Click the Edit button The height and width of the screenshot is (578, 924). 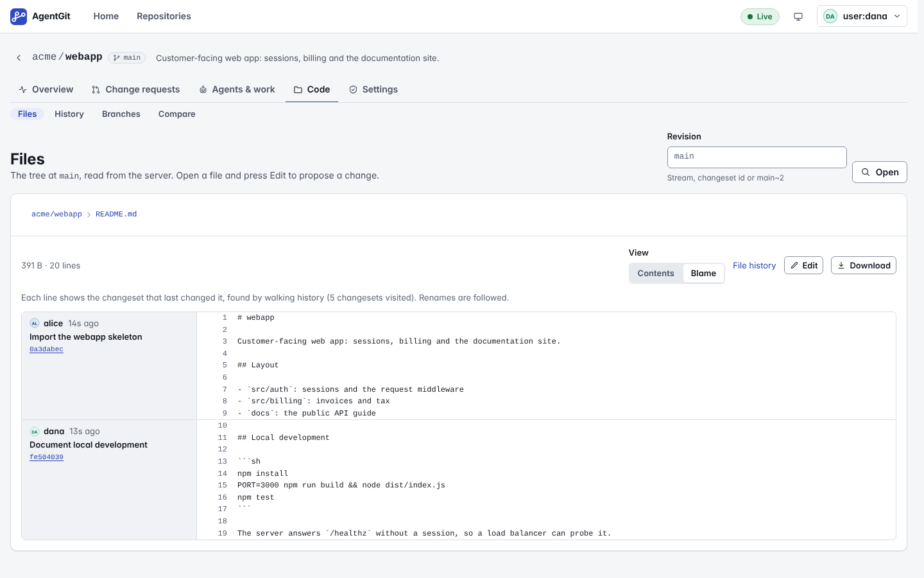pyautogui.click(x=803, y=265)
